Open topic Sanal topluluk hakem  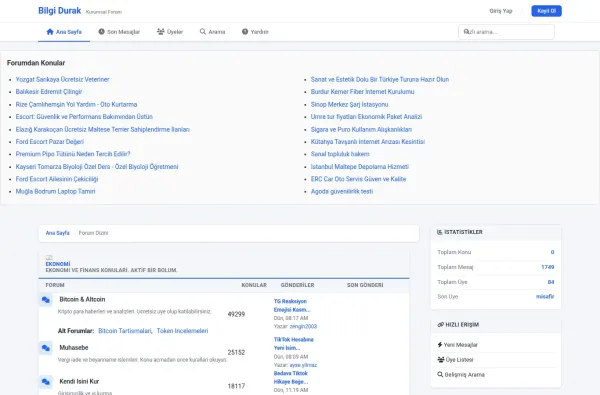pyautogui.click(x=340, y=154)
